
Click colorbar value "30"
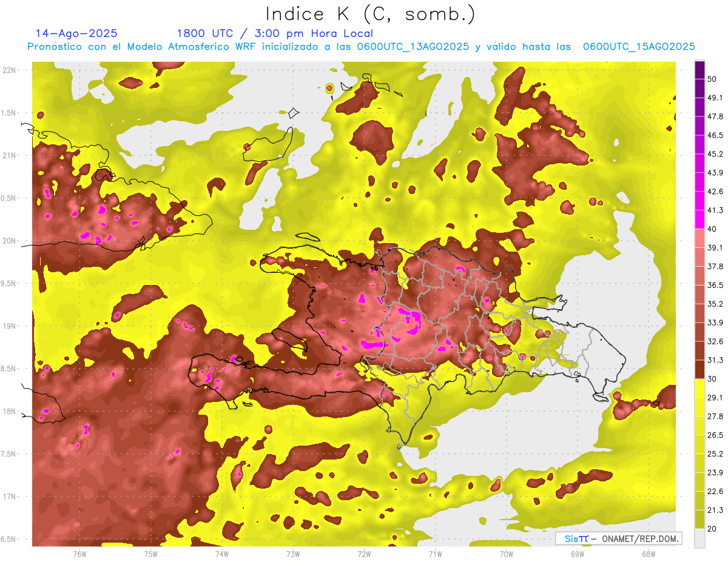pos(712,379)
